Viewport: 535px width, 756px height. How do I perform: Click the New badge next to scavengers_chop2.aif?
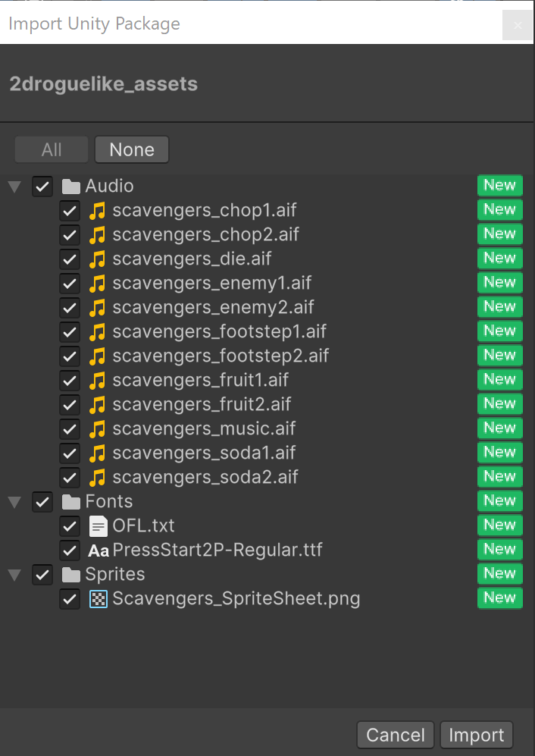click(500, 234)
